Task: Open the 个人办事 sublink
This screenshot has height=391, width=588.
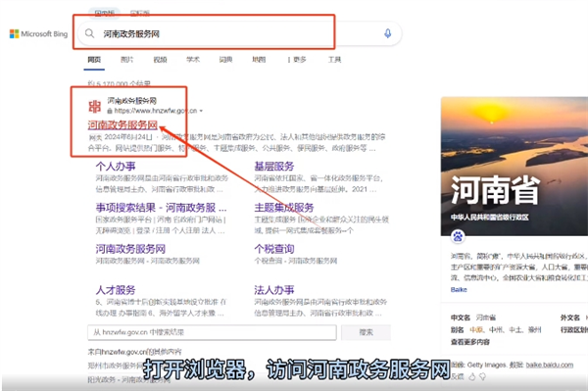Action: coord(116,166)
